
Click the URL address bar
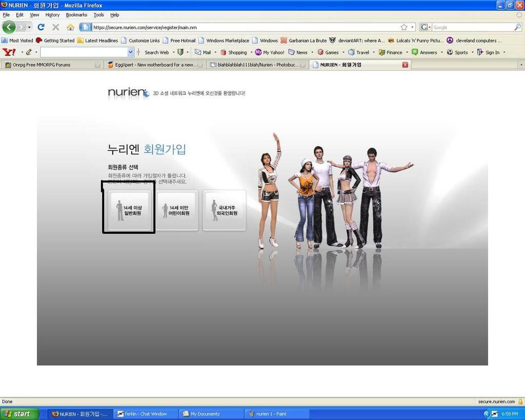pyautogui.click(x=241, y=27)
